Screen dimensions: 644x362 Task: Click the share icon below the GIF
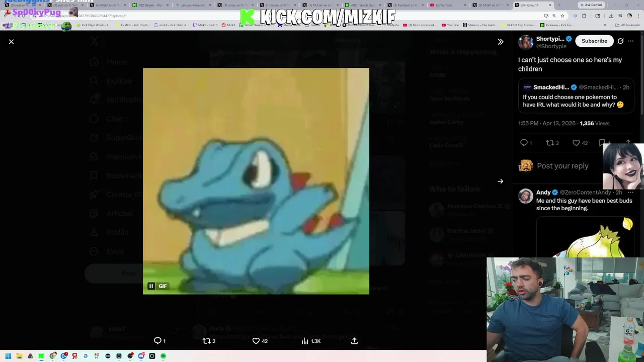pyautogui.click(x=354, y=341)
